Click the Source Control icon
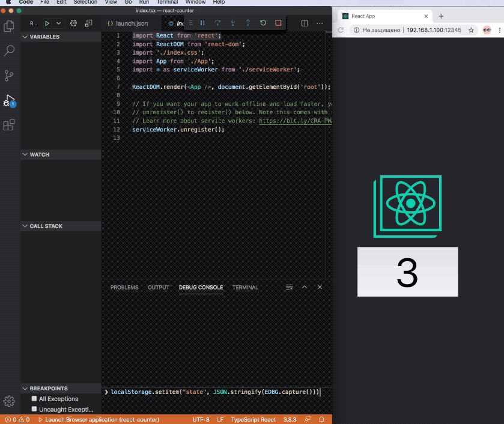This screenshot has height=424, width=504. tap(9, 75)
